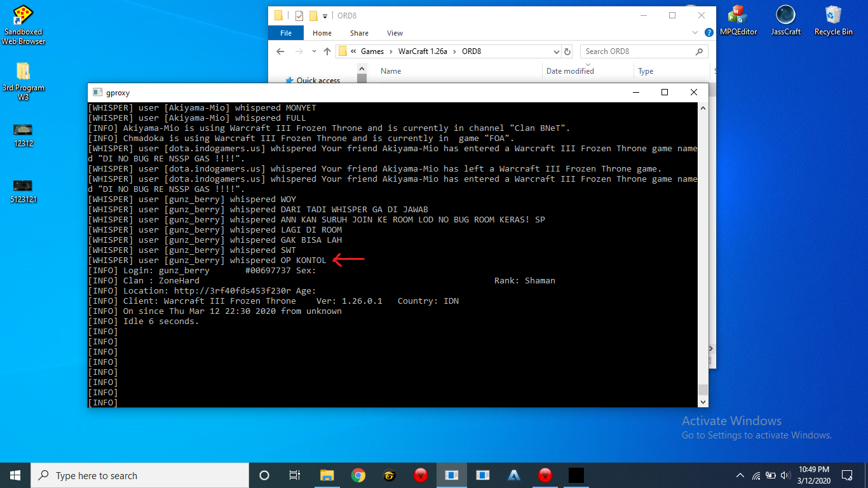
Task: Open File Explorer from the taskbar
Action: [327, 475]
